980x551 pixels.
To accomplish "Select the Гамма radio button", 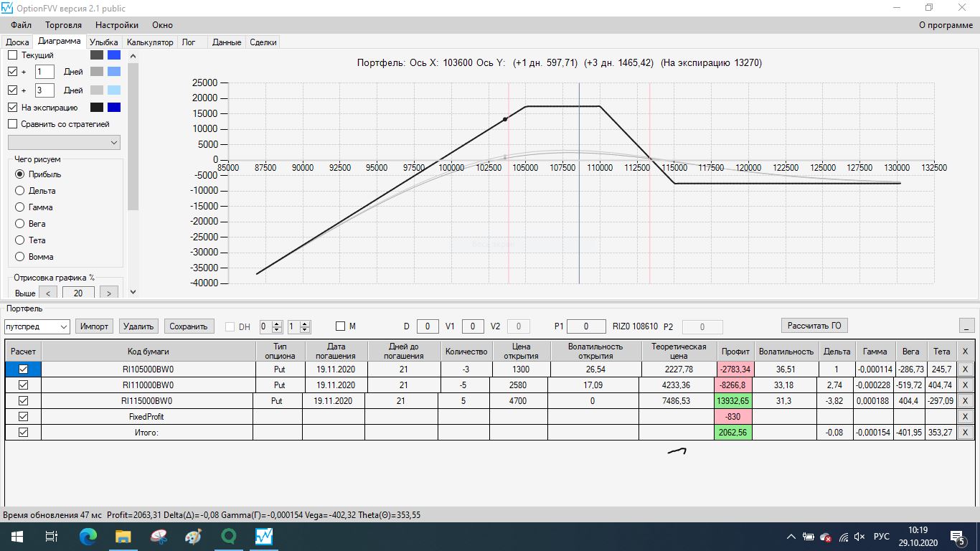I will [x=20, y=207].
